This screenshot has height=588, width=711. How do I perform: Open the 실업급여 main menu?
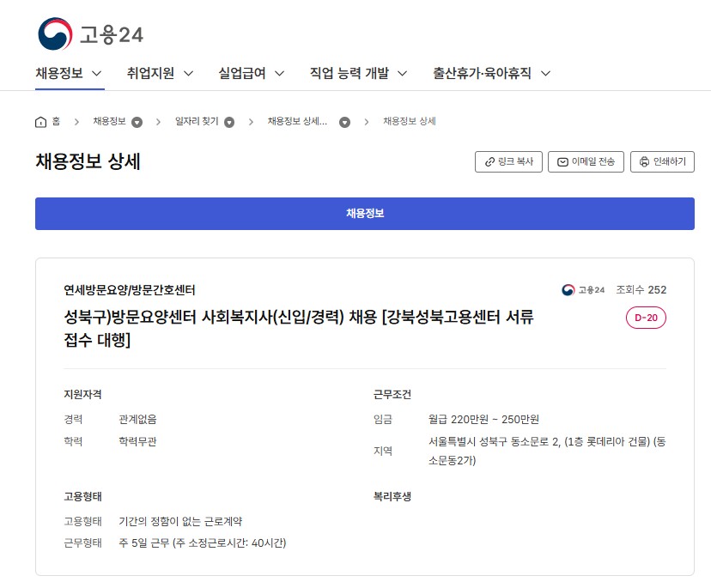pyautogui.click(x=242, y=73)
